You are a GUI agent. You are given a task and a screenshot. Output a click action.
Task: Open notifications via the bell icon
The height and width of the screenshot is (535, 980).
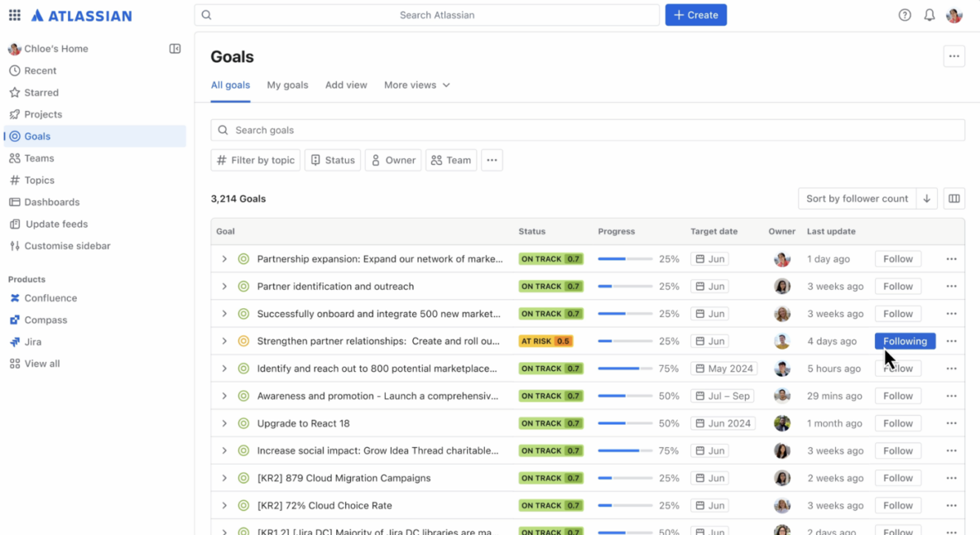[929, 14]
